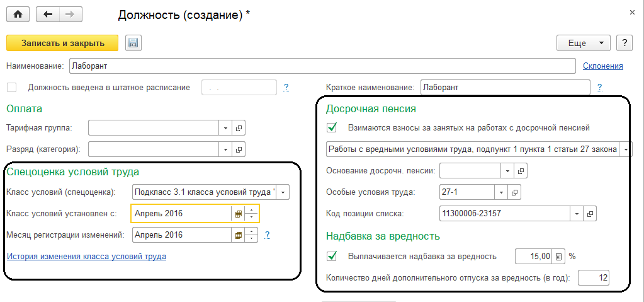Expand the Основание досрочн. пенсии dropdown
The image size is (644, 302).
pyautogui.click(x=508, y=171)
